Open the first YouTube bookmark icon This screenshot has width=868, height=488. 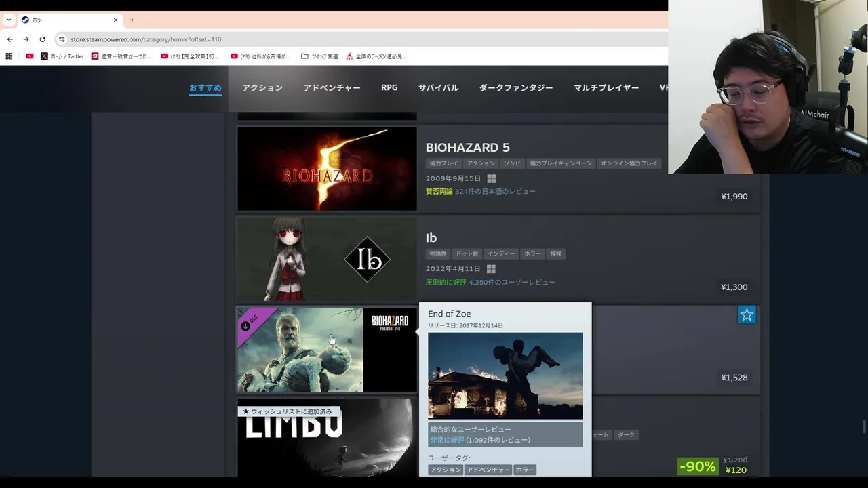point(30,56)
